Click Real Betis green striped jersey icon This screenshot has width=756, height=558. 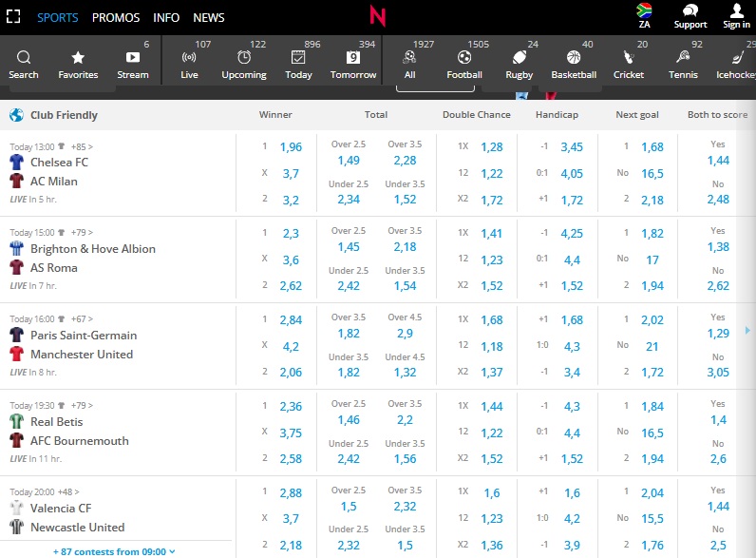[16, 421]
